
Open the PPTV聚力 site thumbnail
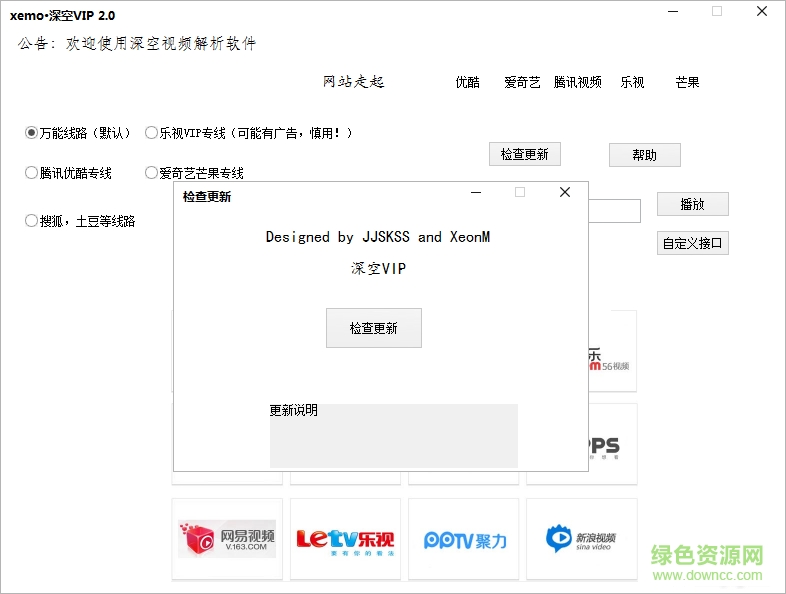tap(464, 539)
